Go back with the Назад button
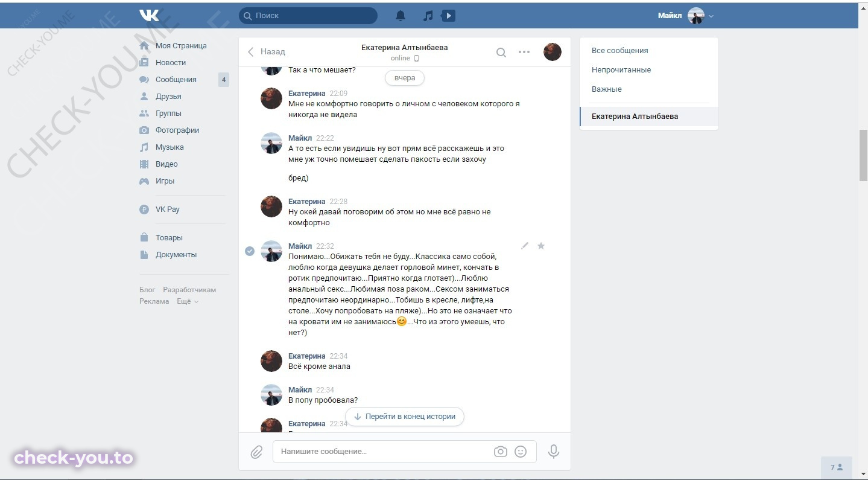 (x=267, y=52)
